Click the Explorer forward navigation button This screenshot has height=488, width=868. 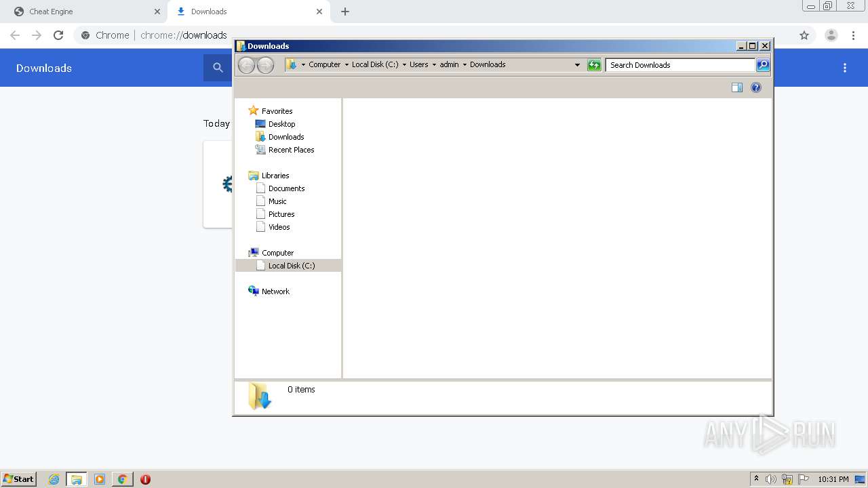pyautogui.click(x=265, y=65)
